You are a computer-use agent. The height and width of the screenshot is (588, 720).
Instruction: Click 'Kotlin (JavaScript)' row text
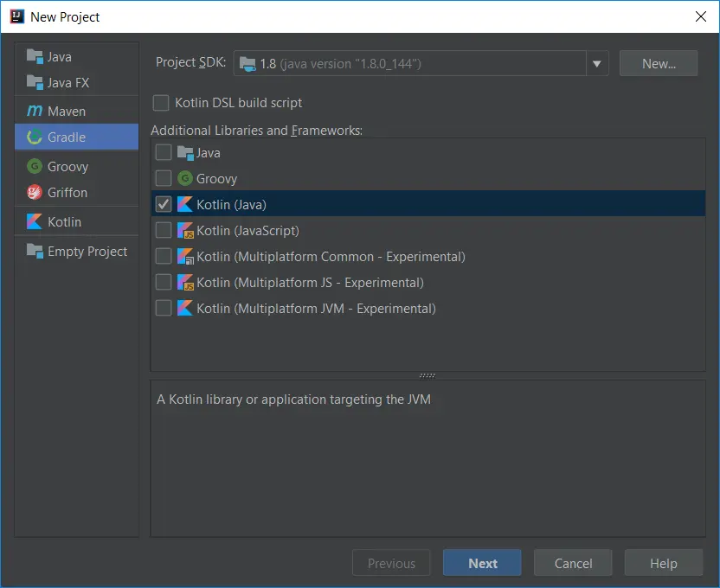[x=247, y=230]
